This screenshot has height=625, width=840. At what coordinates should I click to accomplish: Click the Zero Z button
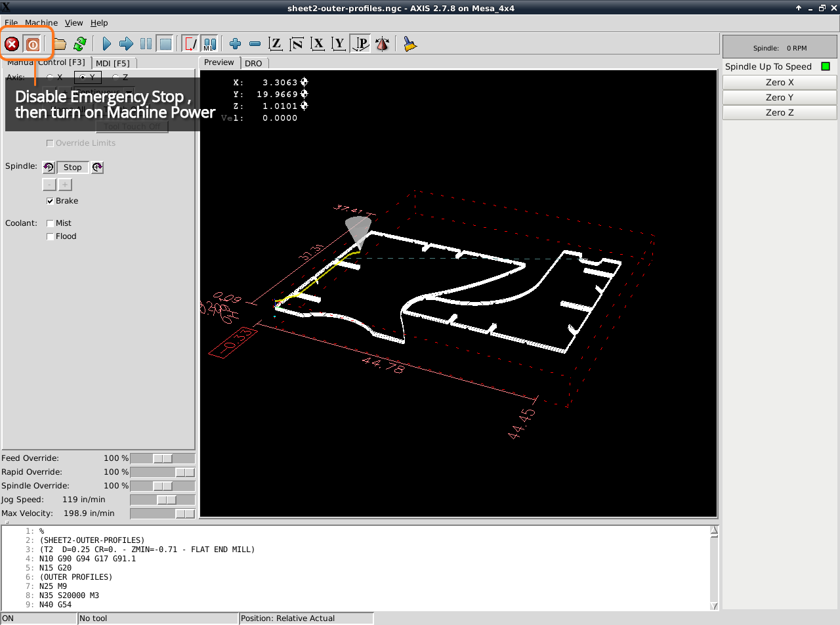click(x=780, y=113)
